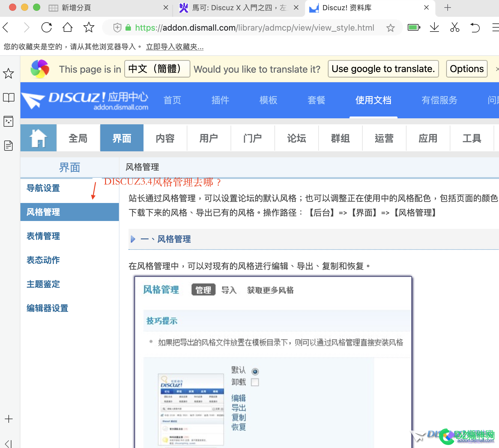This screenshot has height=448, width=499.
Task: Open sidebar reading book panel
Action: click(8, 98)
